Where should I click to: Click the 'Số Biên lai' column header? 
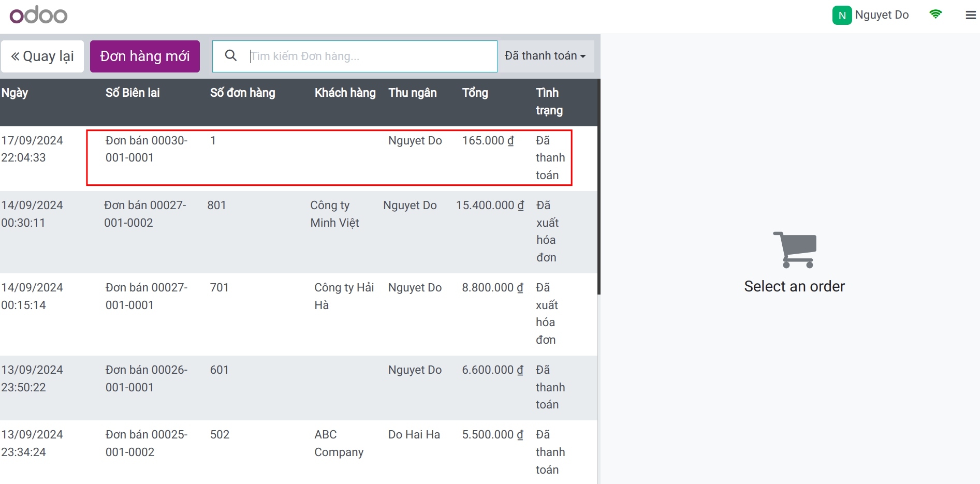click(x=133, y=93)
